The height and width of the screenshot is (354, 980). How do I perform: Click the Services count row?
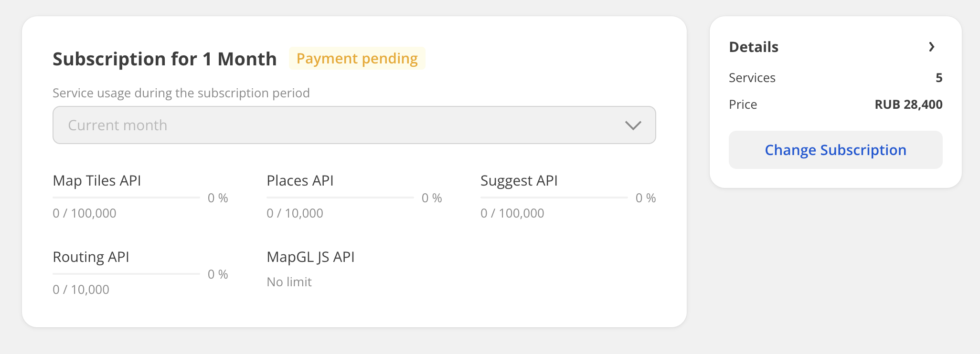point(835,78)
